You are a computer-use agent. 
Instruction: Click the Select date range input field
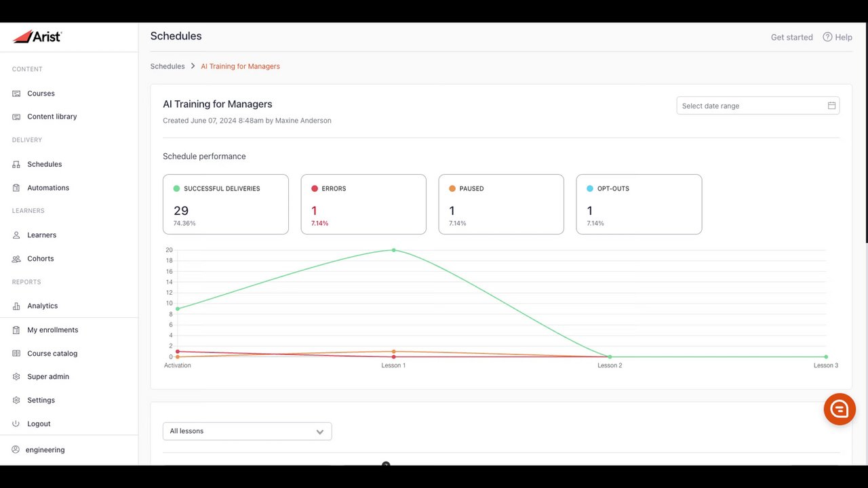click(757, 106)
